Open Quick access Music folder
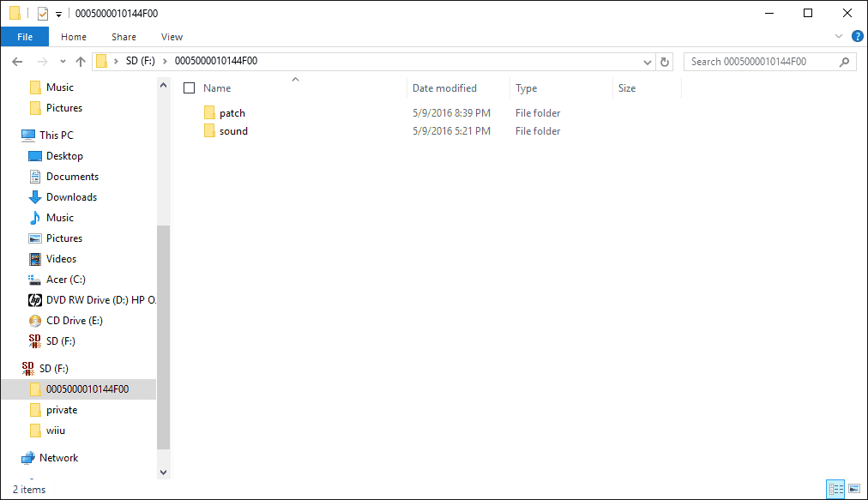The height and width of the screenshot is (500, 868). [60, 87]
